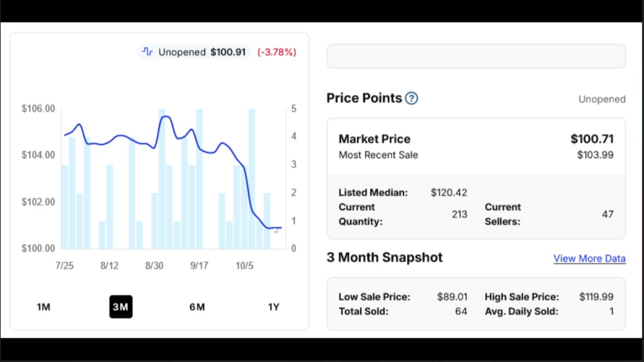Switch chart range to 6M
This screenshot has width=644, height=362.
point(197,307)
